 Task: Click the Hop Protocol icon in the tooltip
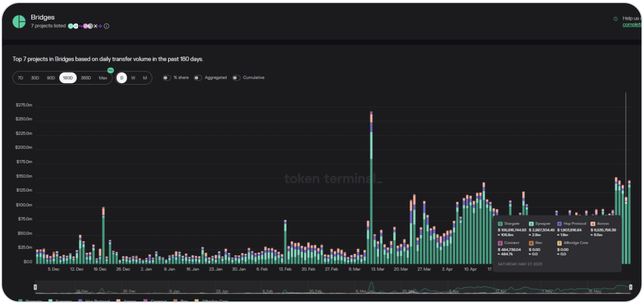559,224
